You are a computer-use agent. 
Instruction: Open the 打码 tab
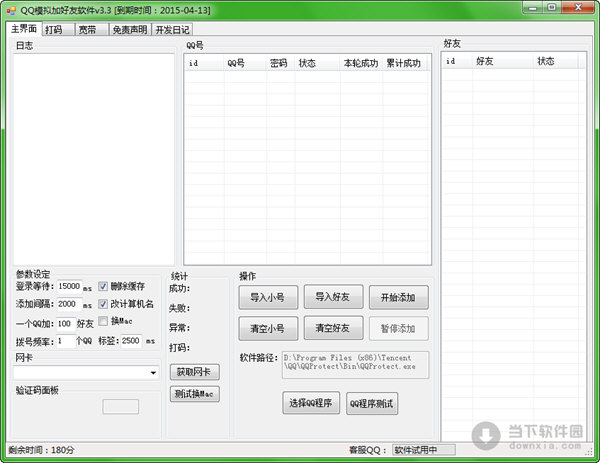click(58, 29)
